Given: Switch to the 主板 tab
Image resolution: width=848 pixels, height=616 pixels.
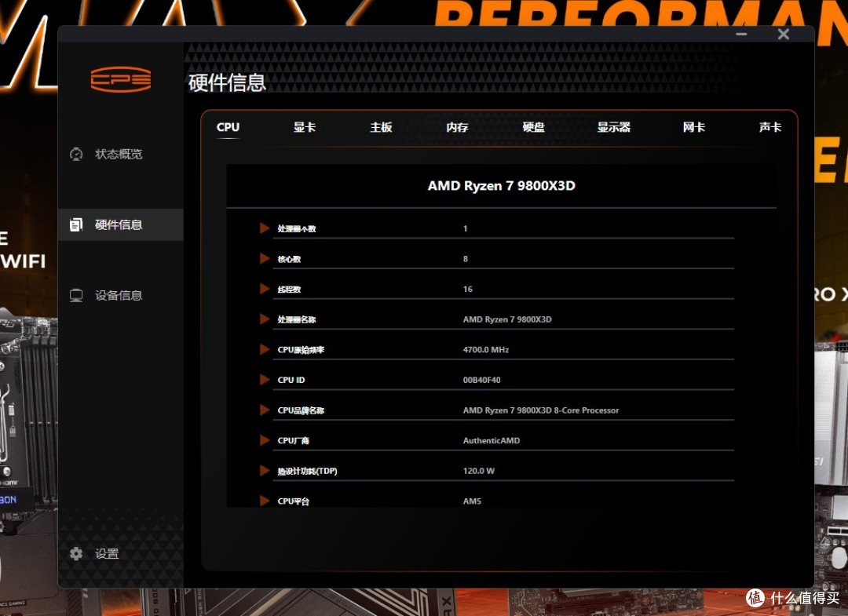Looking at the screenshot, I should pos(381,127).
